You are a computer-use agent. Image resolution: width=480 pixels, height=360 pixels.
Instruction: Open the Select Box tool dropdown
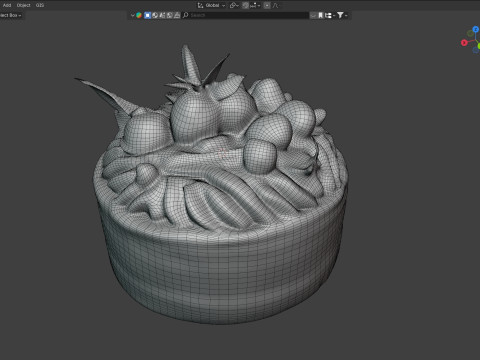(11, 15)
